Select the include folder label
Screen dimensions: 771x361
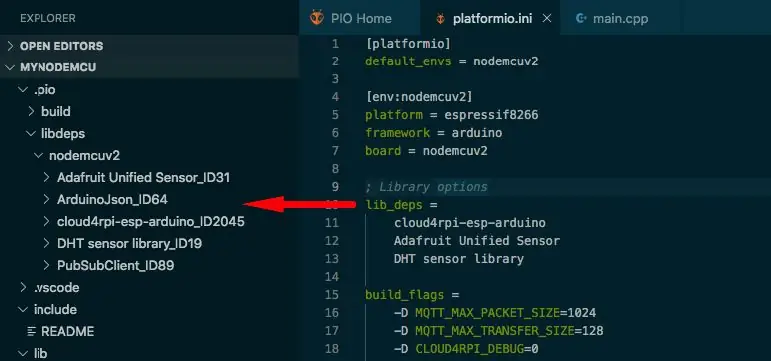[x=55, y=309]
